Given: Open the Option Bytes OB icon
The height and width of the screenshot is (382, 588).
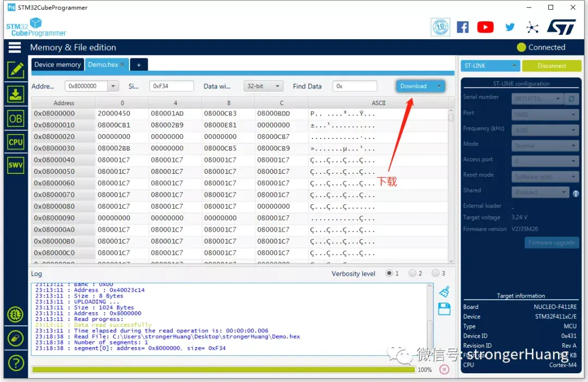Looking at the screenshot, I should click(15, 118).
